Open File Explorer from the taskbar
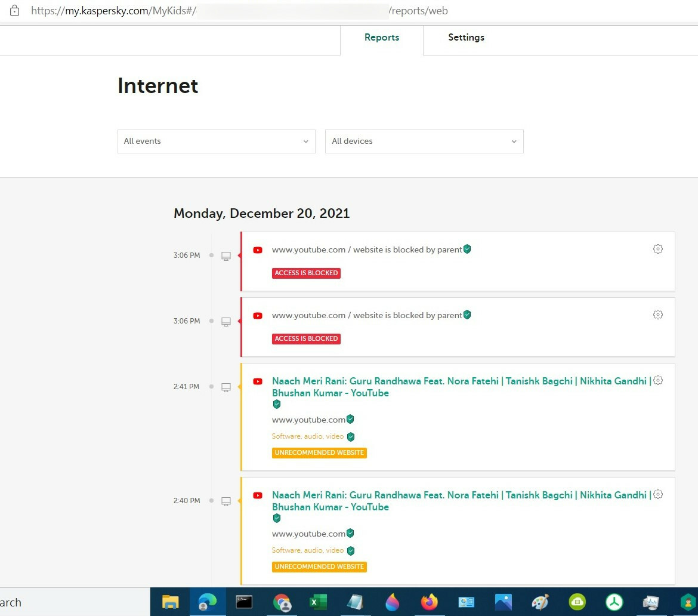 [x=170, y=602]
